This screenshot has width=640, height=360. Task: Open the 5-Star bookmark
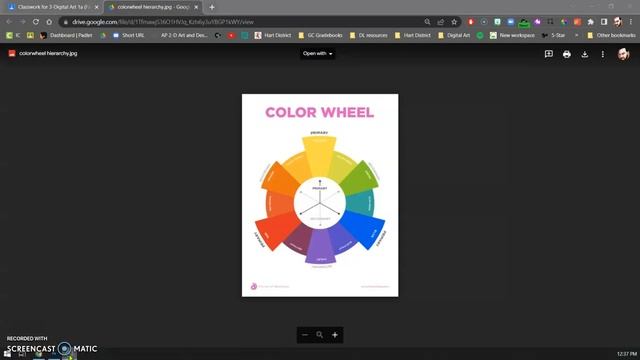(x=553, y=36)
